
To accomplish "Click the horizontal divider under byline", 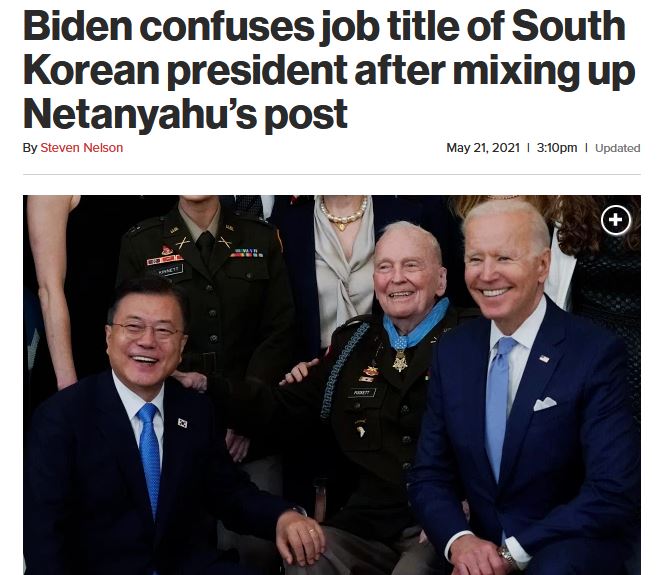I will pos(332,174).
